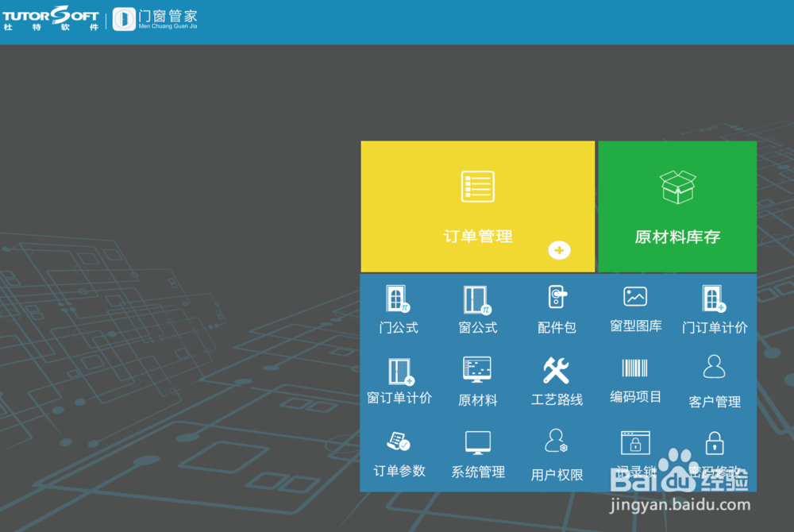Click the 用户权限 text label

tap(557, 475)
